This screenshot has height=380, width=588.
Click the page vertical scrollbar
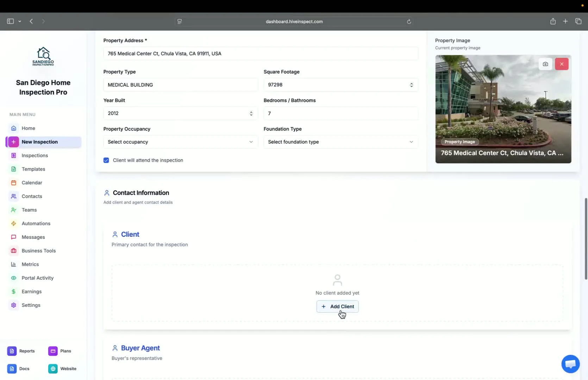pyautogui.click(x=586, y=239)
